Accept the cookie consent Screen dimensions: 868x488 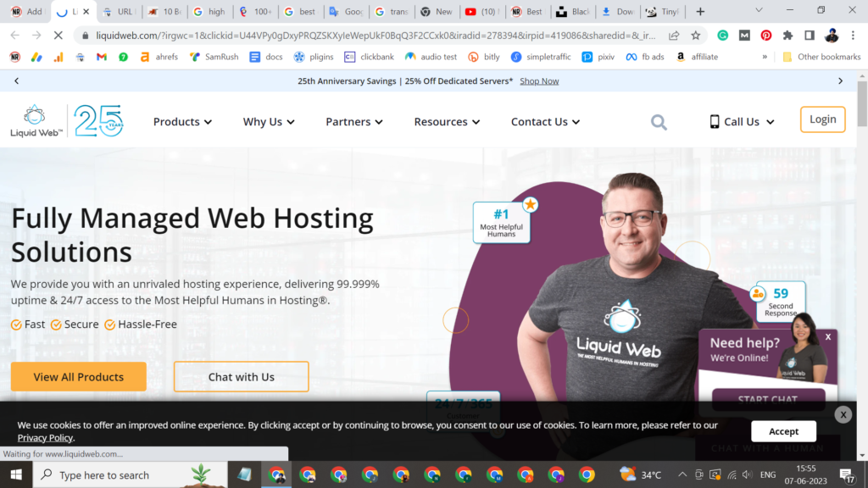(783, 431)
